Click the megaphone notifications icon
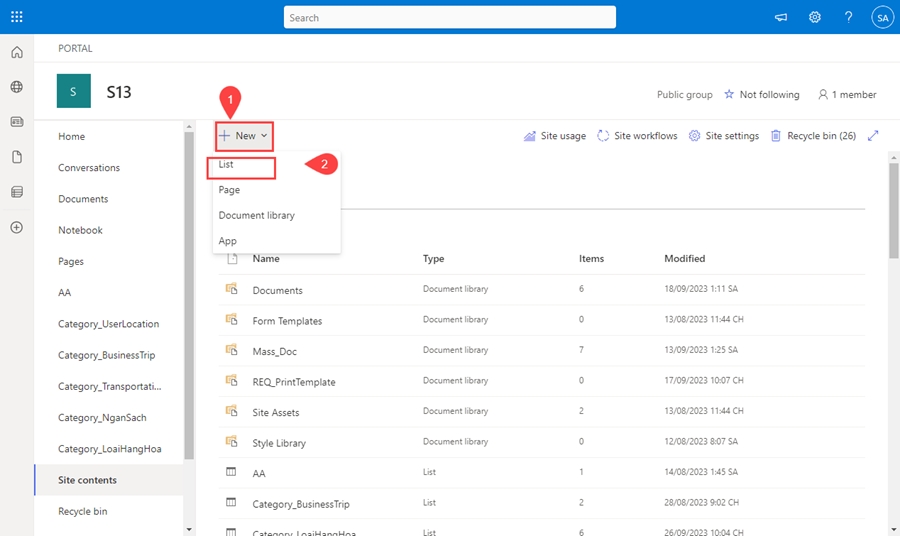This screenshot has width=900, height=536. pyautogui.click(x=781, y=17)
